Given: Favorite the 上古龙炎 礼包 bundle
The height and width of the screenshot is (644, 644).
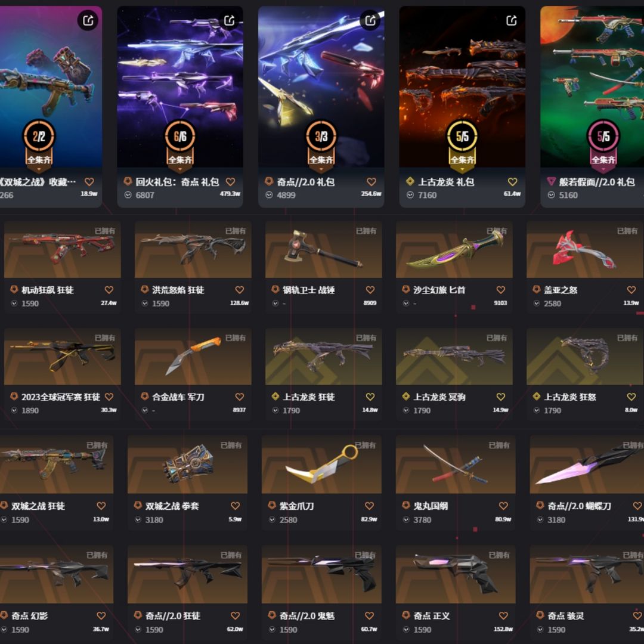Looking at the screenshot, I should (513, 181).
